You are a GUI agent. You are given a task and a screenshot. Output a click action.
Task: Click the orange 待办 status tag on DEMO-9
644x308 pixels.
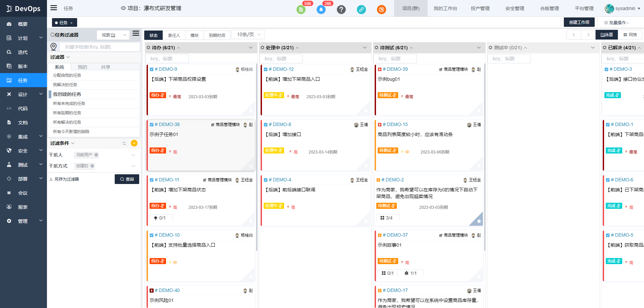[x=158, y=95]
